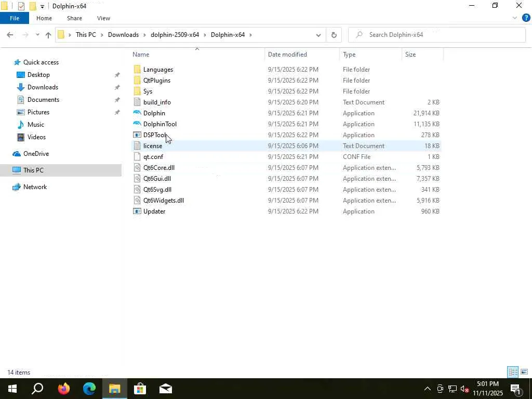The image size is (532, 399).
Task: Open the File menu
Action: pyautogui.click(x=15, y=18)
